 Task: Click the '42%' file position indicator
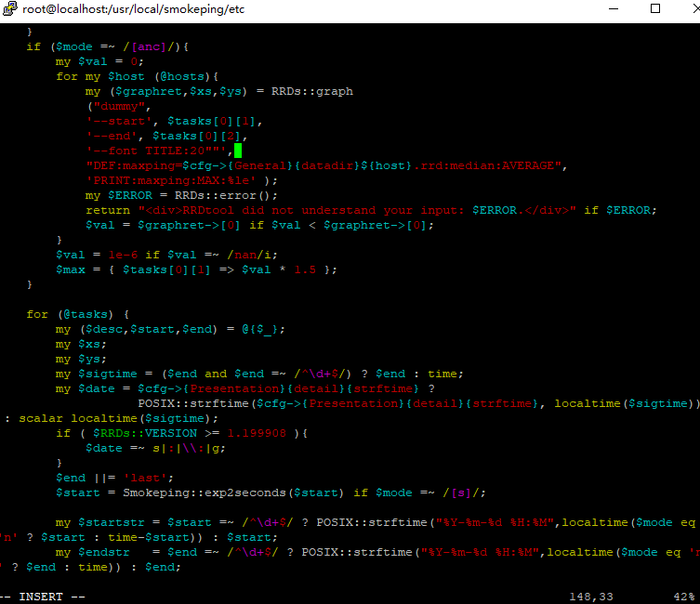(684, 597)
